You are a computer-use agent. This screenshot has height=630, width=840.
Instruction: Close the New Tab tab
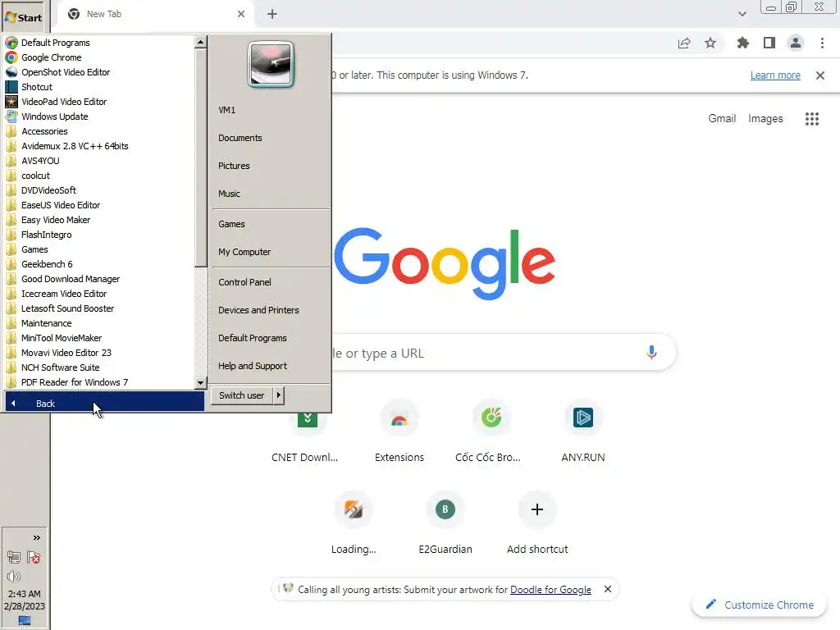coord(241,14)
